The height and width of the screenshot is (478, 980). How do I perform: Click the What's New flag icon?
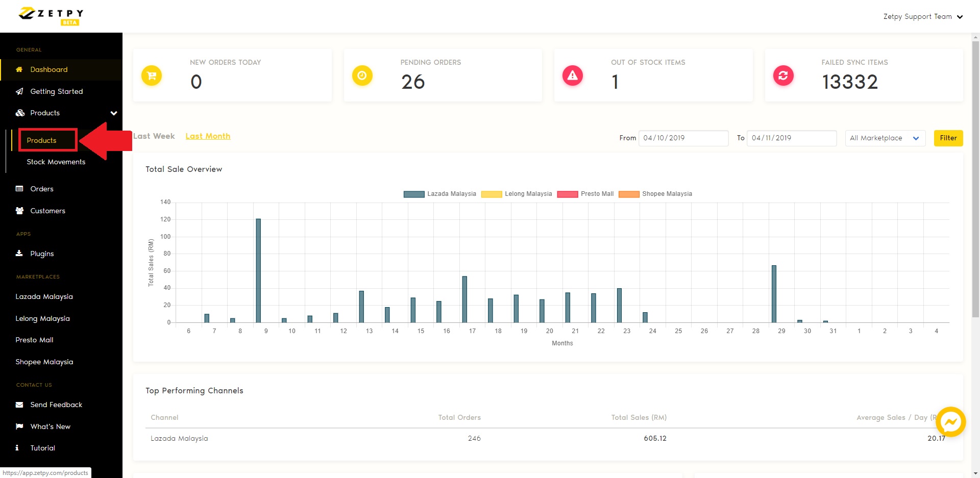[19, 426]
